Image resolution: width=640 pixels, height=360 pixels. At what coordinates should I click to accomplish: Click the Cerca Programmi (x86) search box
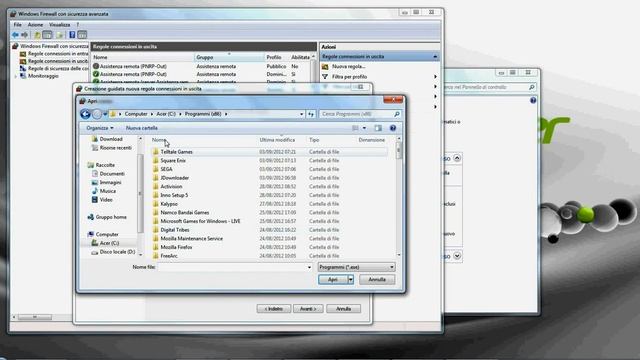point(356,114)
